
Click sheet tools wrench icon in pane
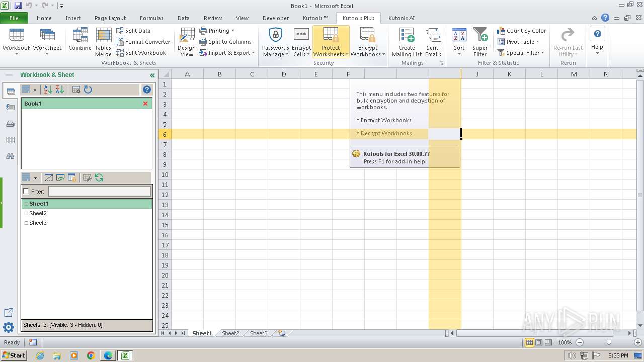tap(87, 177)
